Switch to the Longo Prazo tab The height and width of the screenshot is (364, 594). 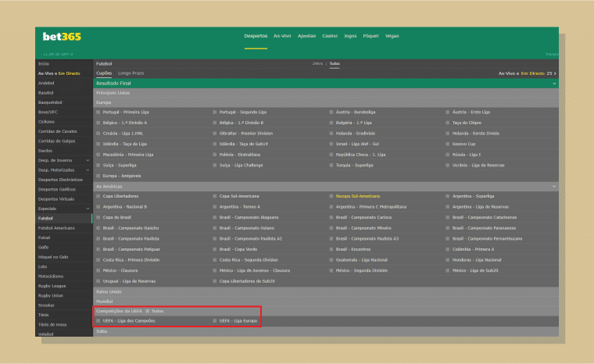[x=131, y=73]
